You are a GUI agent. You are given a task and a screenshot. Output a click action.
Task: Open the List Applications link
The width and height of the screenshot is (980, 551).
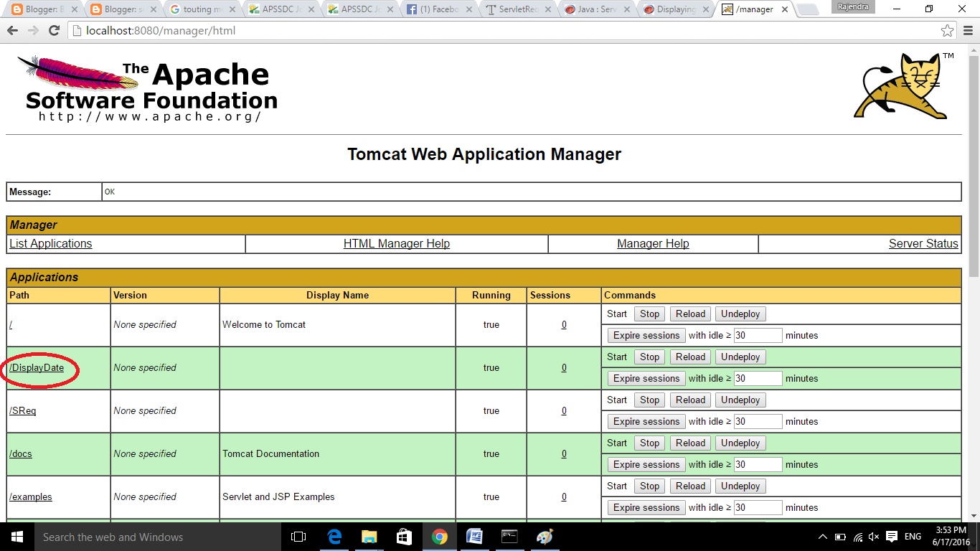[50, 244]
